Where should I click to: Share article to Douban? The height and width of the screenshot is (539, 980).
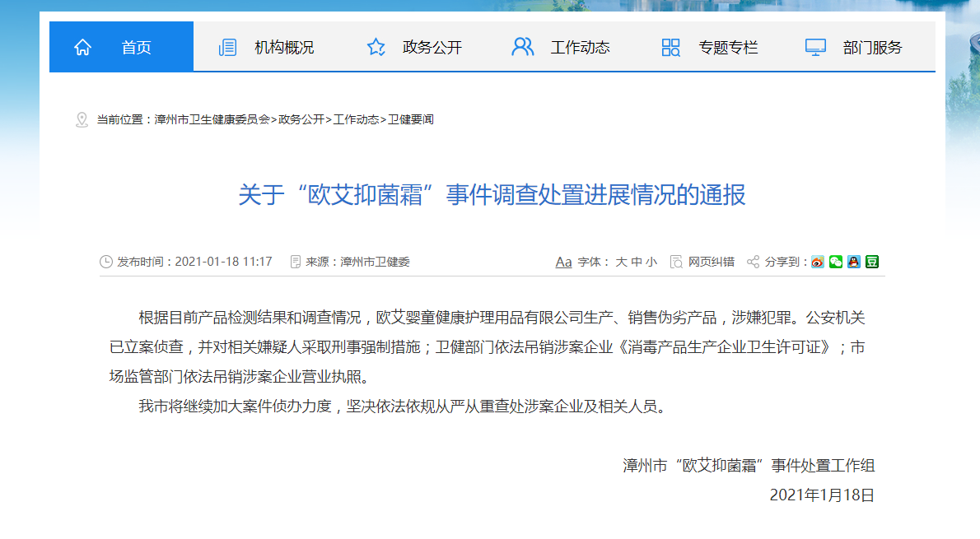point(872,262)
